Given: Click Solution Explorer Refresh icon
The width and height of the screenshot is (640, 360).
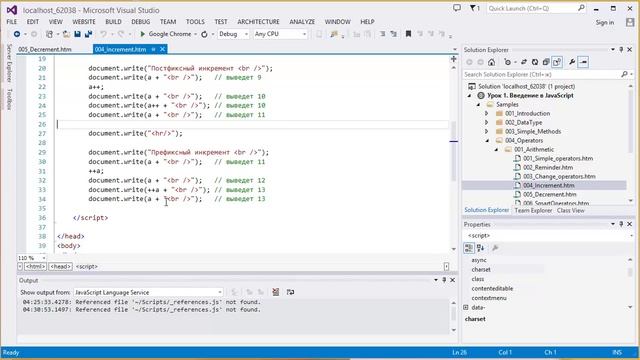Looking at the screenshot, I should tap(535, 62).
